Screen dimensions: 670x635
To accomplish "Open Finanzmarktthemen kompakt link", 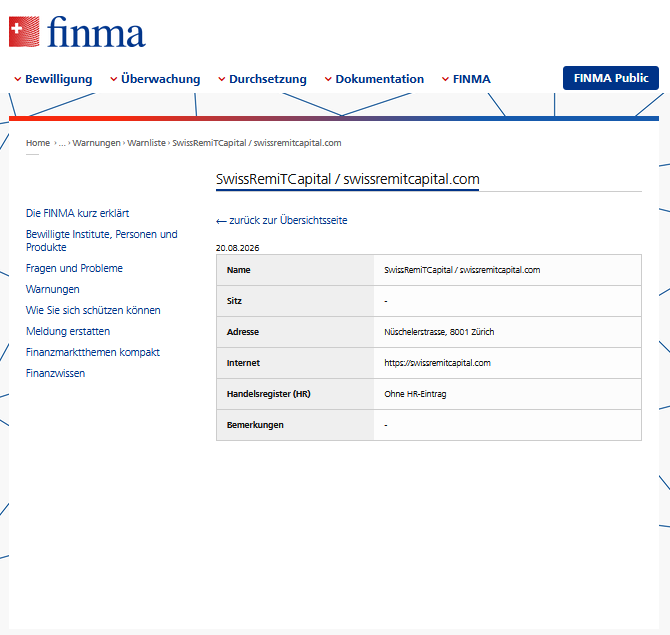I will (93, 352).
